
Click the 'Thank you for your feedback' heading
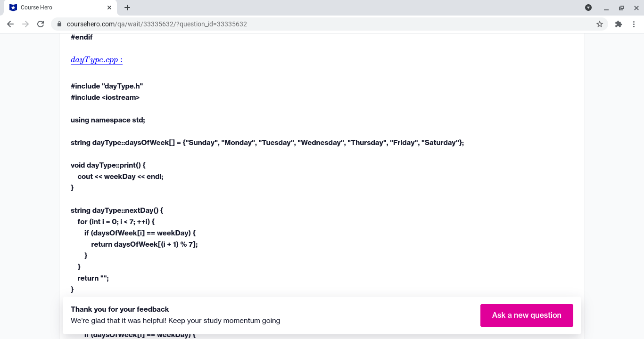[120, 309]
